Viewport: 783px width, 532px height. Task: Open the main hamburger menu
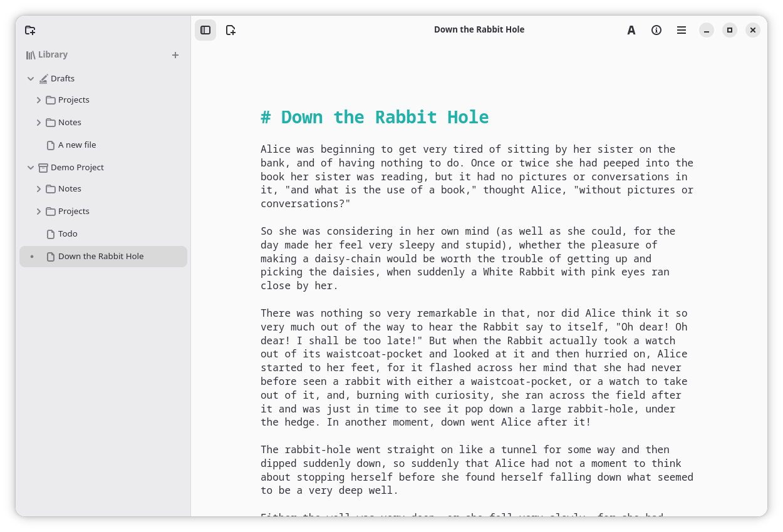coord(682,29)
